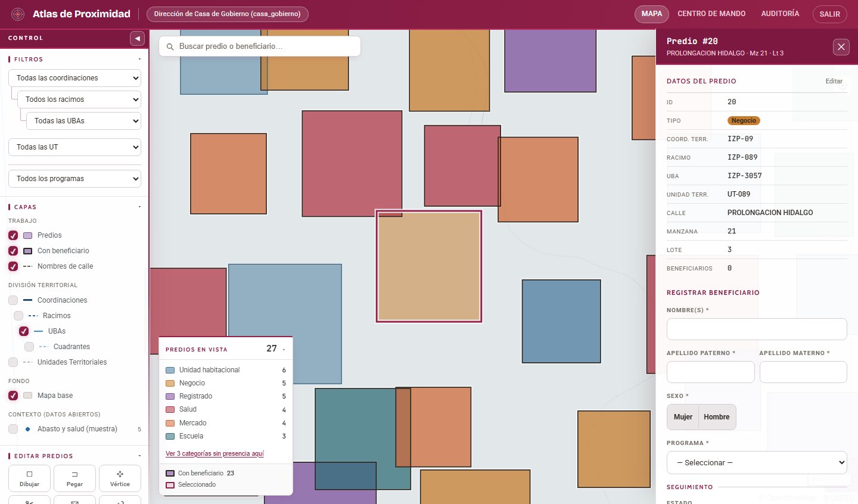Screen dimensions: 858x504
Task: Click the Cuadrantes dashed-line icon
Action: point(44,347)
